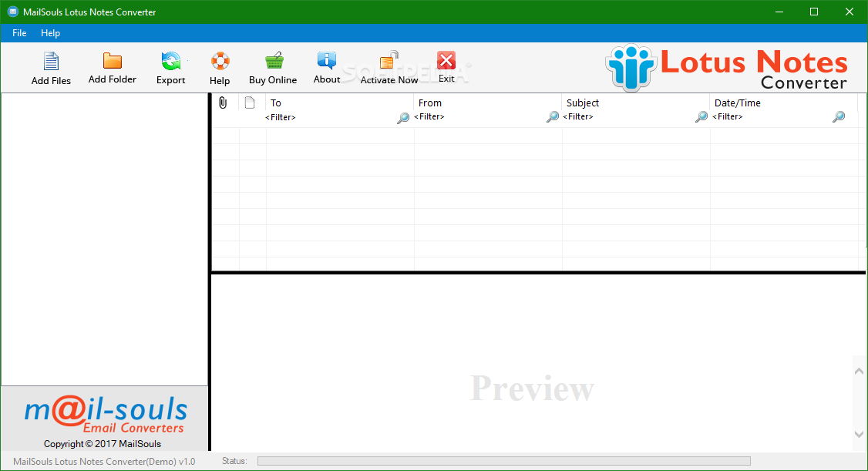Image resolution: width=868 pixels, height=471 pixels.
Task: Click the Date/Time filter magnifier icon
Action: click(839, 116)
